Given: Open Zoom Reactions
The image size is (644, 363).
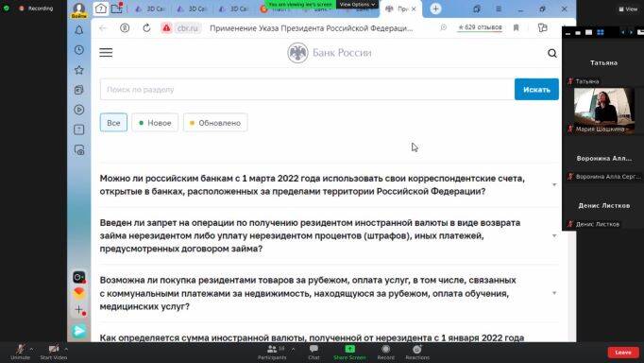Looking at the screenshot, I should point(416,352).
